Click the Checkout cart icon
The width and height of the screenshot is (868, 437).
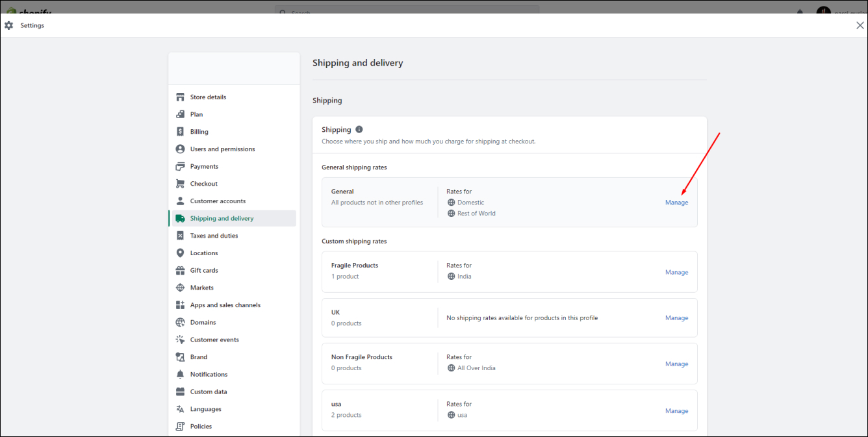[x=181, y=184]
